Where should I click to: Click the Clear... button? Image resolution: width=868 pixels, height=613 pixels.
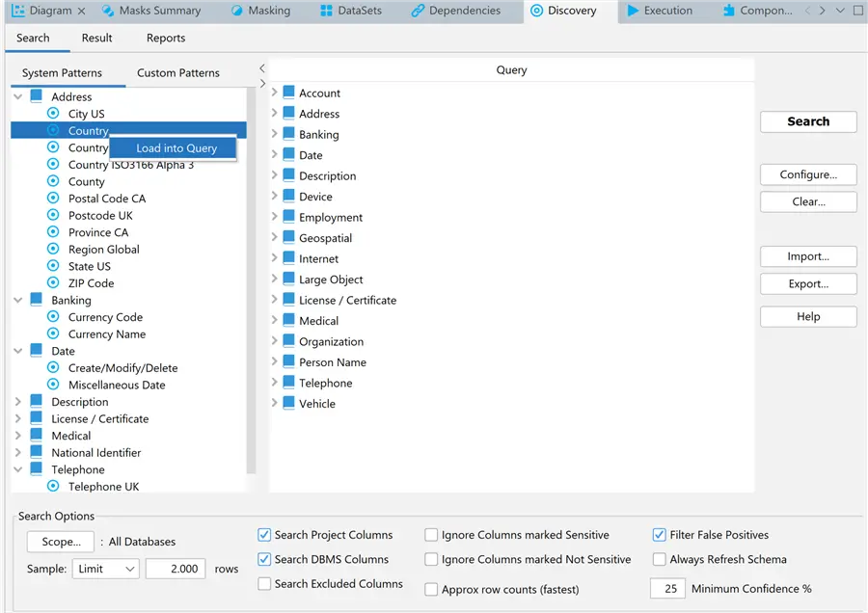[x=808, y=201]
